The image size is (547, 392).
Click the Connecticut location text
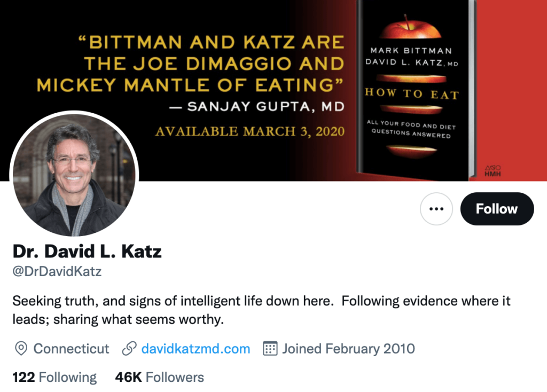coord(71,349)
